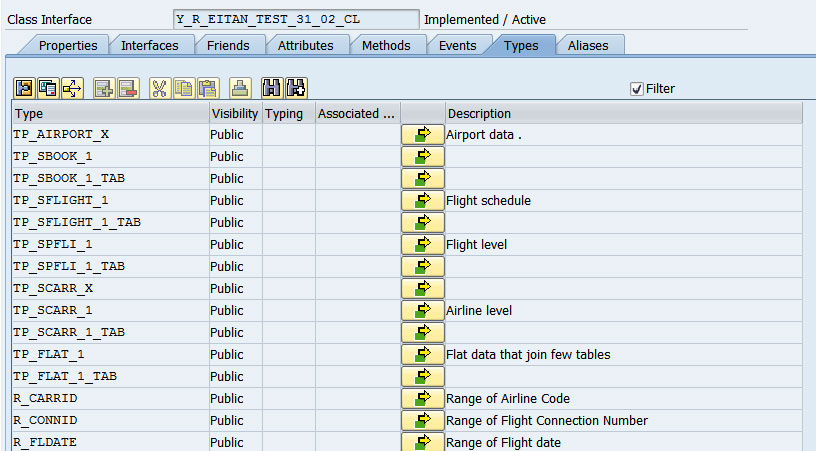Screen dimensions: 816x451
Task: Go to the Methods tab
Action: pos(386,45)
